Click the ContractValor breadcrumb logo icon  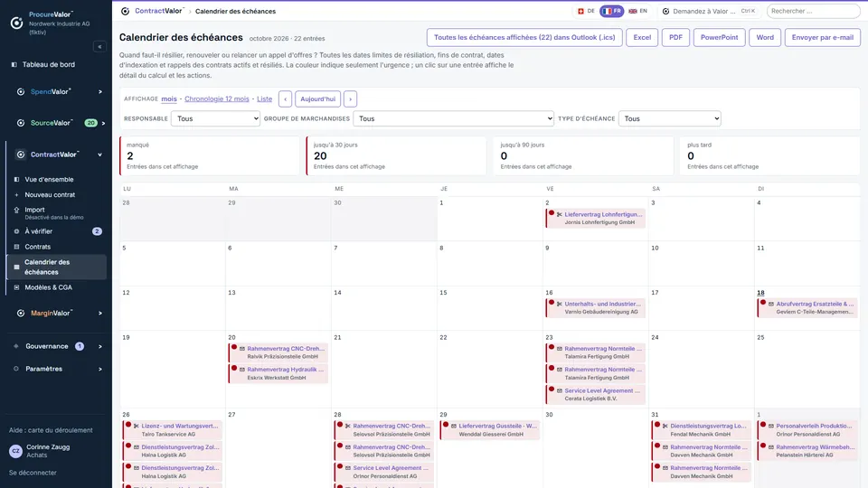pos(125,11)
